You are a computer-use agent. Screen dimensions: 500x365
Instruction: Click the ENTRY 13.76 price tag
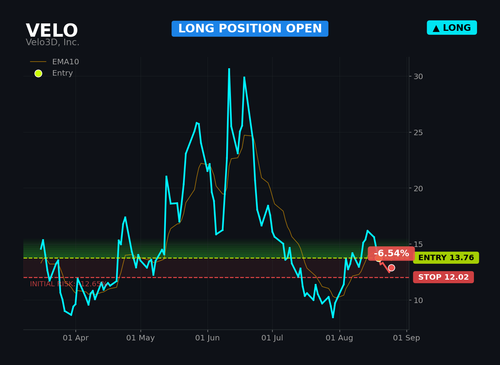click(446, 258)
